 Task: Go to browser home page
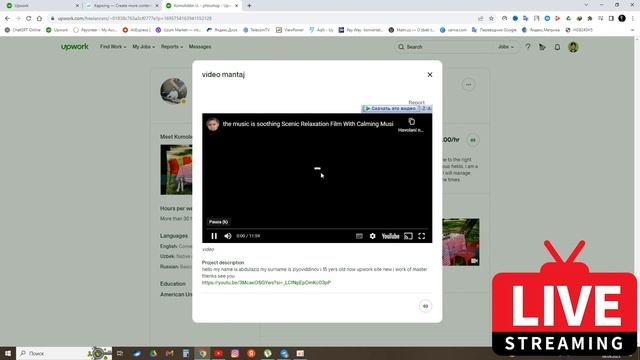tap(39, 18)
